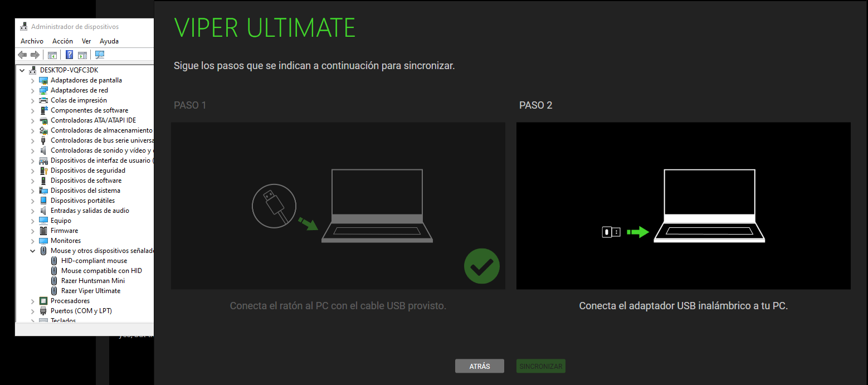Click the action pane toolbar icon
Screen dimensions: 868x385
pos(82,55)
